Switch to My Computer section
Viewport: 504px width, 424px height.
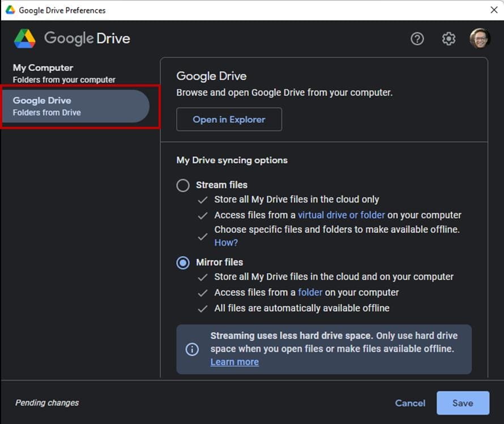click(x=64, y=74)
